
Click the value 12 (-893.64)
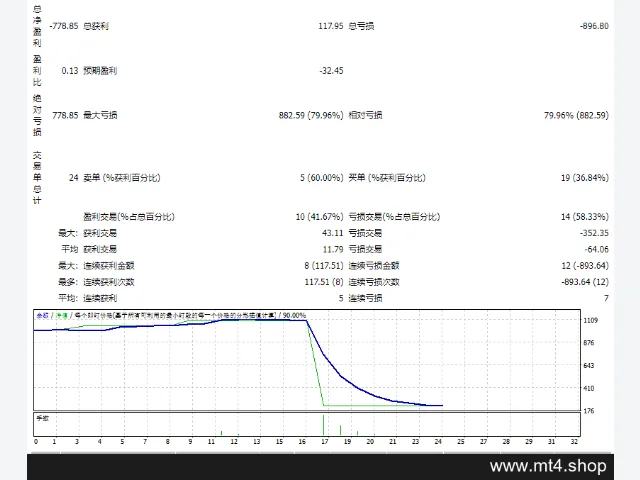tap(585, 266)
